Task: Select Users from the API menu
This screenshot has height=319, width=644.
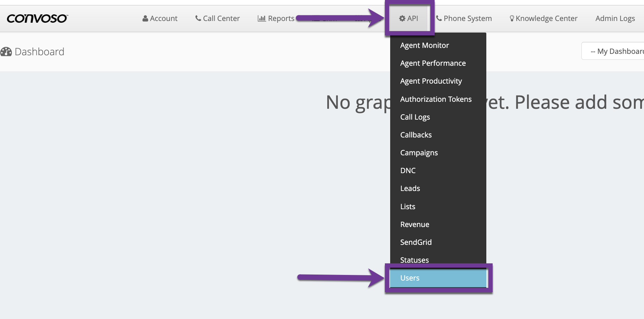Action: (x=410, y=278)
